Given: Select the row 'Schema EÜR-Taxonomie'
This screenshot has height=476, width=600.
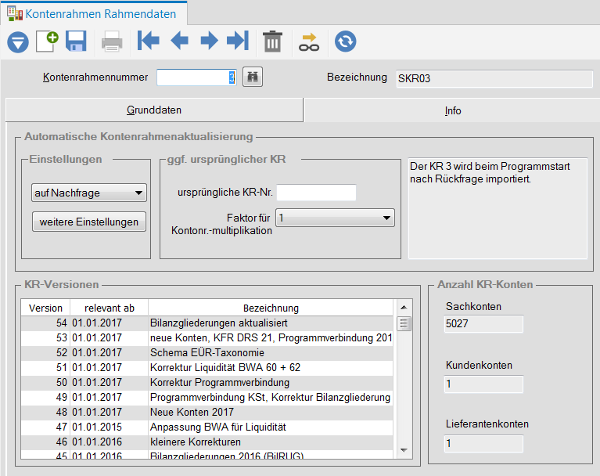Looking at the screenshot, I should coord(207,352).
